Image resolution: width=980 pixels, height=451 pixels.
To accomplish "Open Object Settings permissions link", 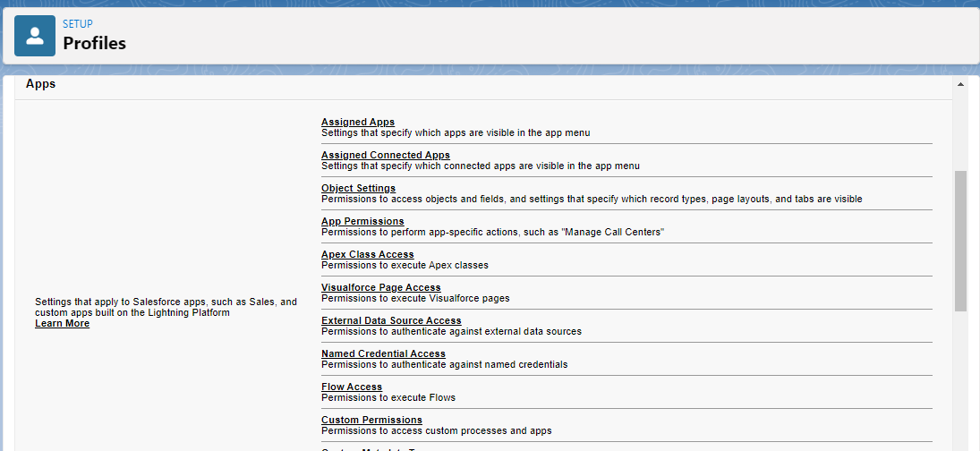I will tap(358, 188).
